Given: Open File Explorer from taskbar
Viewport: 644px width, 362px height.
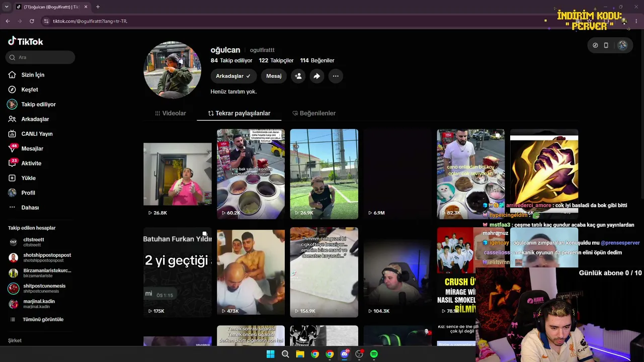Looking at the screenshot, I should pyautogui.click(x=300, y=354).
